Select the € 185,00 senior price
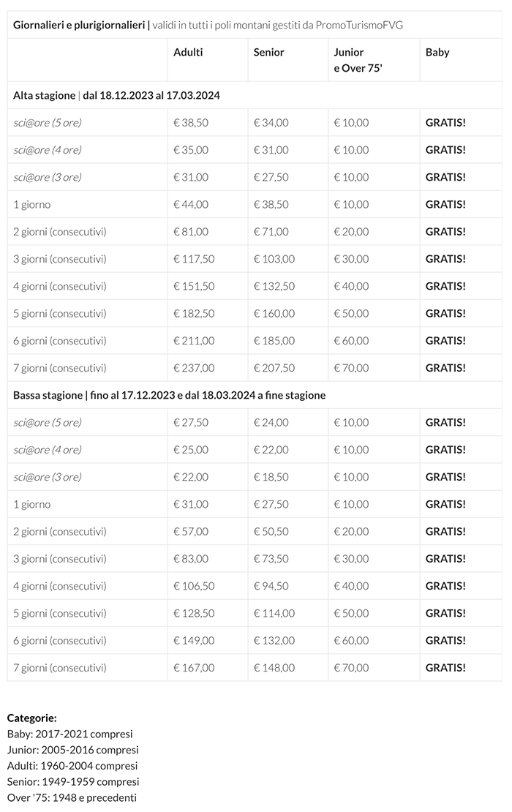The image size is (512, 812). [274, 341]
